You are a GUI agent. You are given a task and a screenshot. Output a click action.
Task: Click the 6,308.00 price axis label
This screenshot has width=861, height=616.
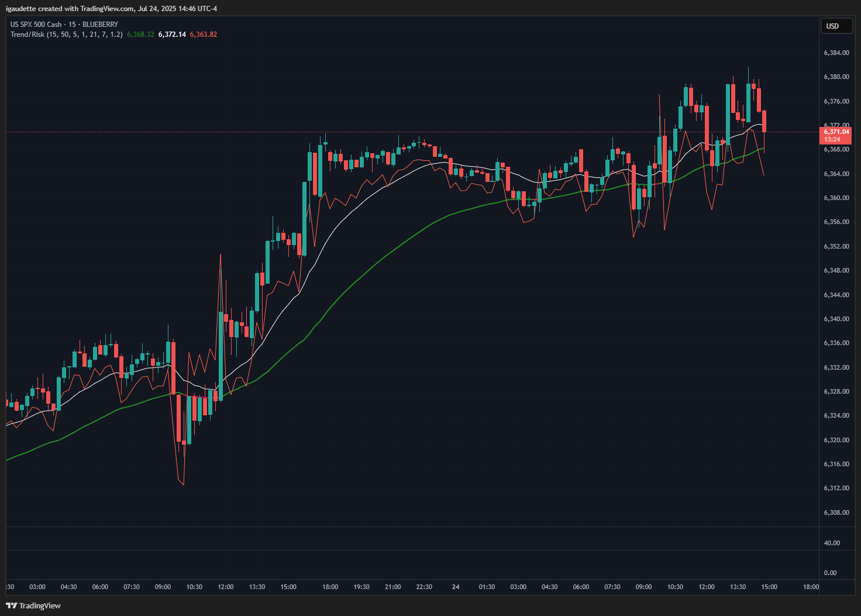[836, 513]
